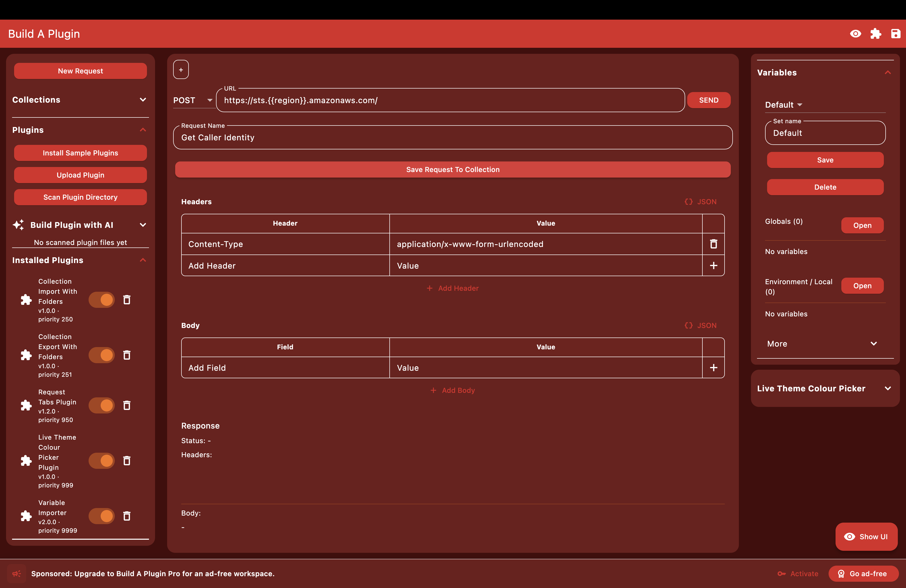Switch Headers to JSON view
Screen dimensions: 906x588
[x=701, y=202]
